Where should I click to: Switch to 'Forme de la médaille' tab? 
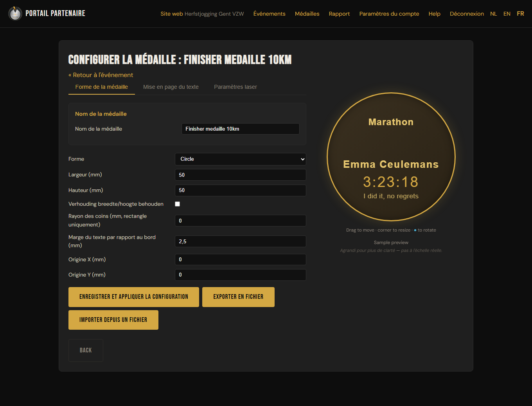click(102, 87)
